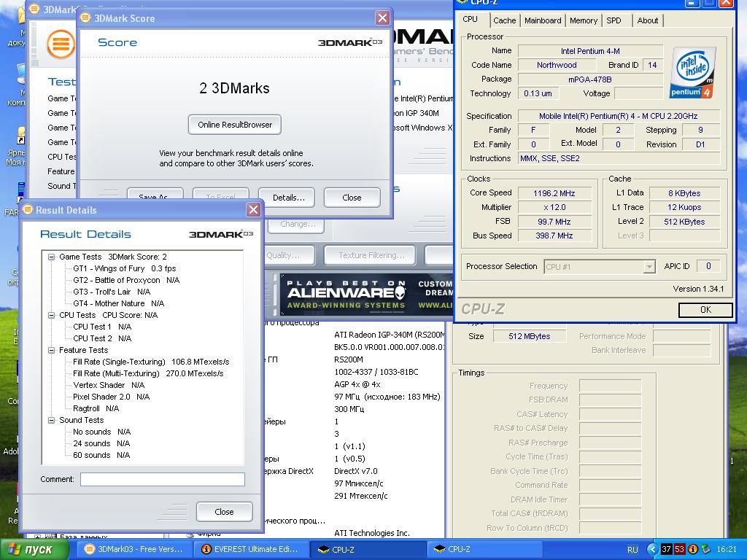
Task: Open the SPD tab in CPU-Z
Action: pos(614,20)
